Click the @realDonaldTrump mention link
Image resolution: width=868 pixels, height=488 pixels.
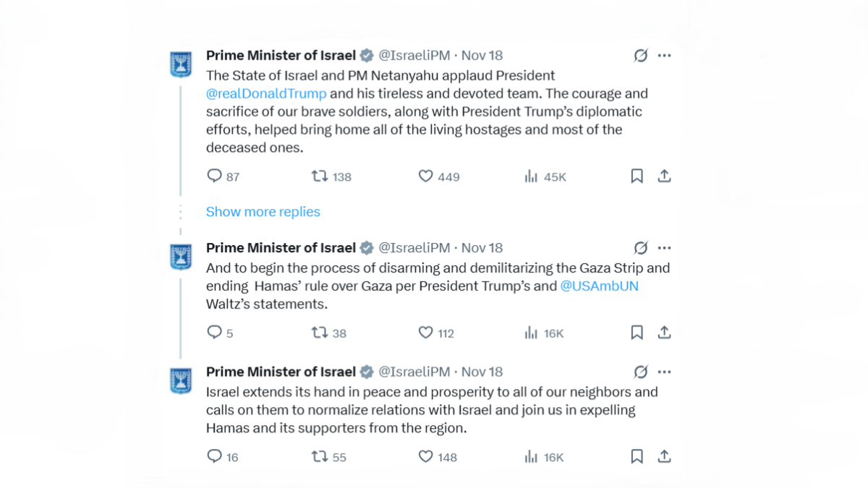[265, 93]
